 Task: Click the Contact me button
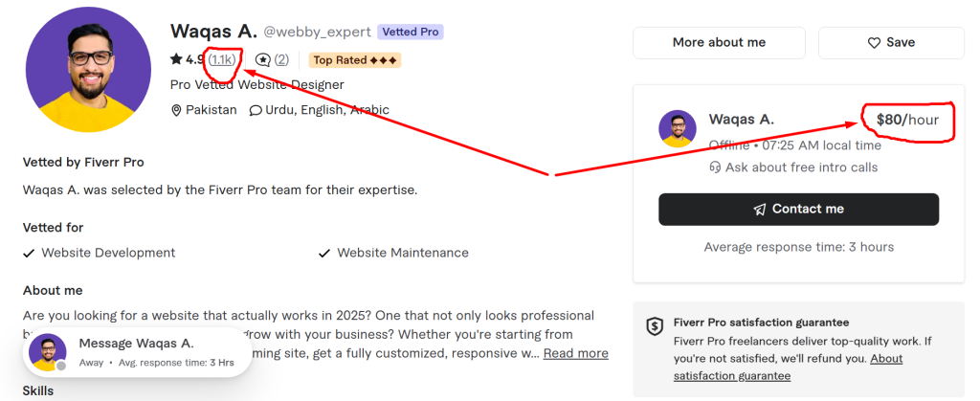point(798,210)
